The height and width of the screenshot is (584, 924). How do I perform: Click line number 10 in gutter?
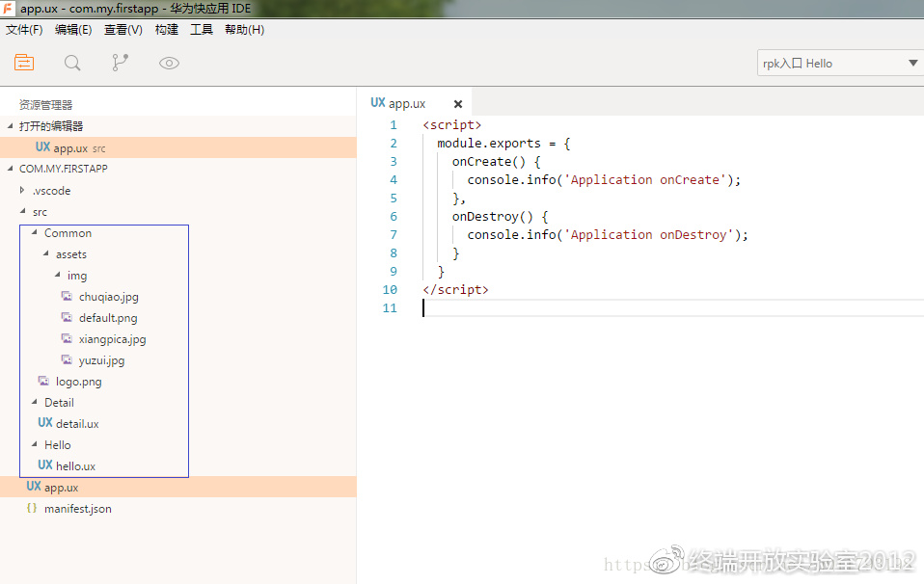pyautogui.click(x=390, y=289)
